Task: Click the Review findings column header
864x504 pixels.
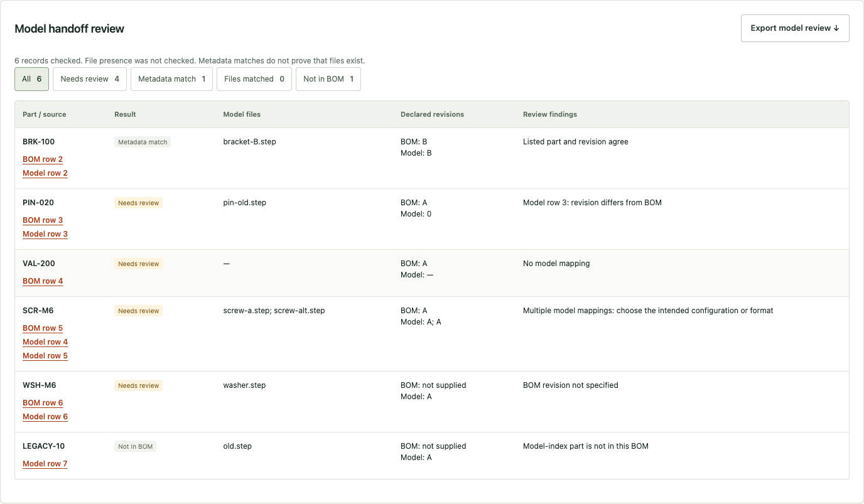Action: click(550, 114)
